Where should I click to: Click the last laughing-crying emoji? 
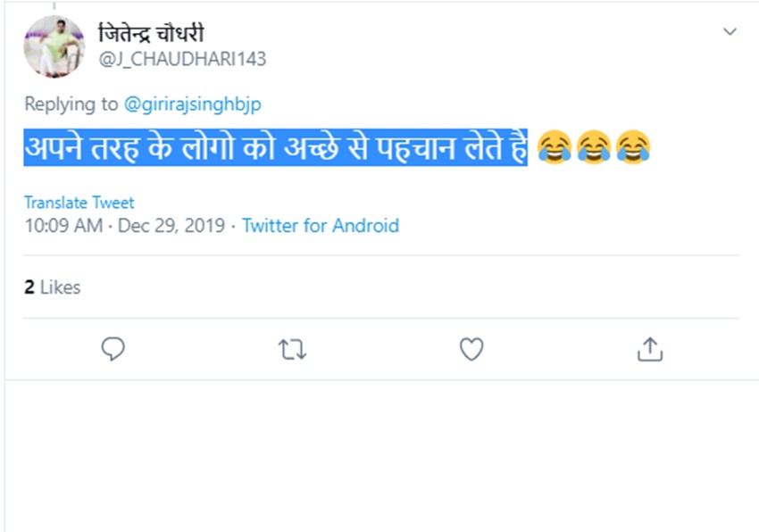point(632,147)
